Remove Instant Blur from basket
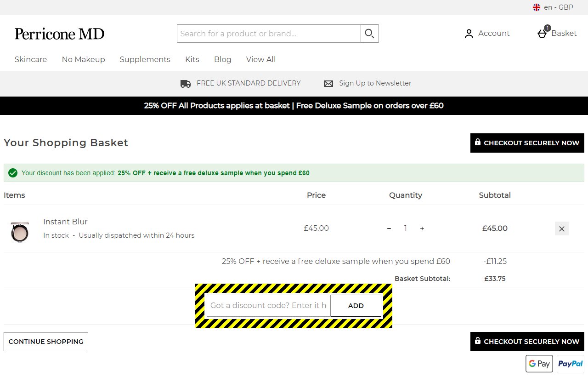Viewport: 588px width, 377px height. click(562, 228)
